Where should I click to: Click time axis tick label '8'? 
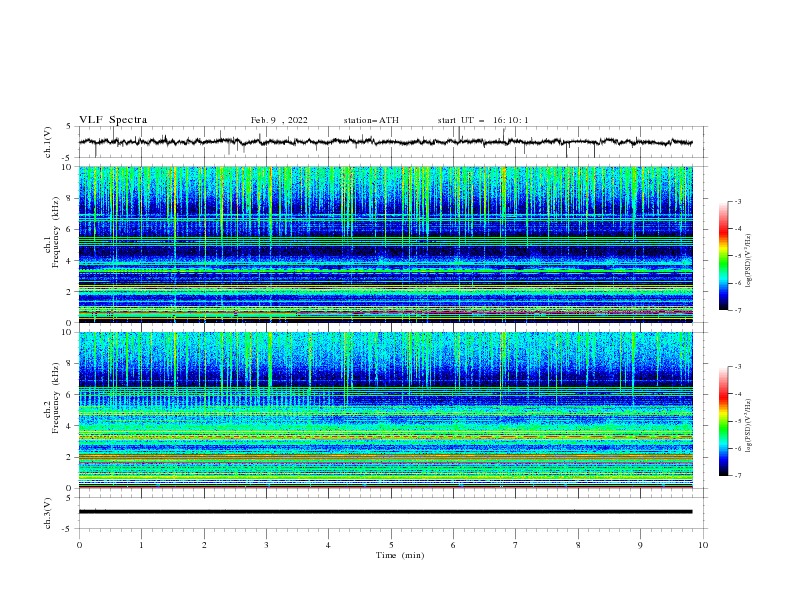578,545
